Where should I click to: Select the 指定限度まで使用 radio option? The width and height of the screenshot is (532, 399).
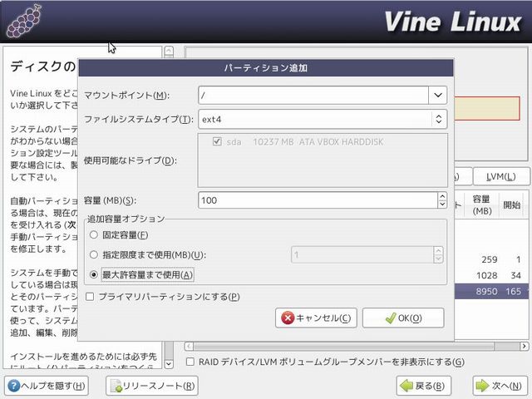[93, 254]
